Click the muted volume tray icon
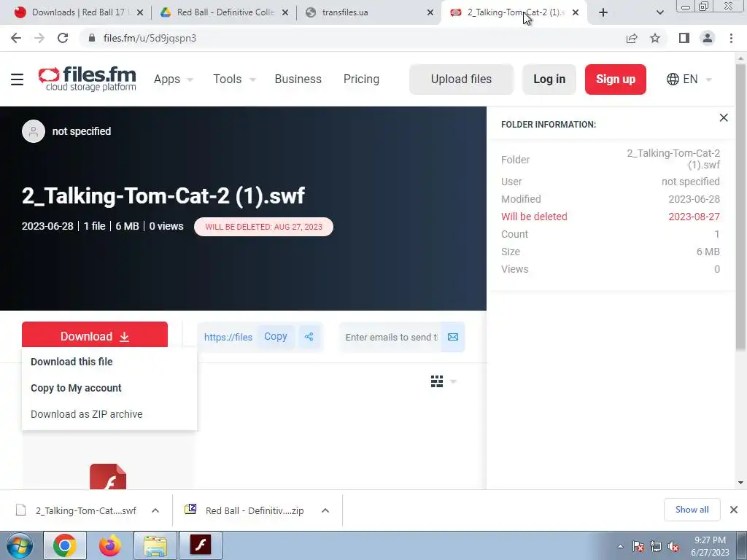 click(x=673, y=546)
